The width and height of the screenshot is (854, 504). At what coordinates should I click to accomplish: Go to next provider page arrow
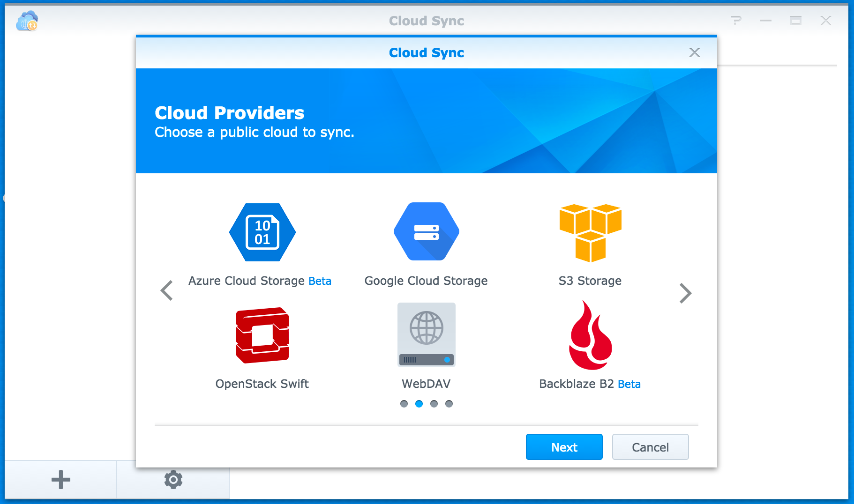click(x=686, y=293)
